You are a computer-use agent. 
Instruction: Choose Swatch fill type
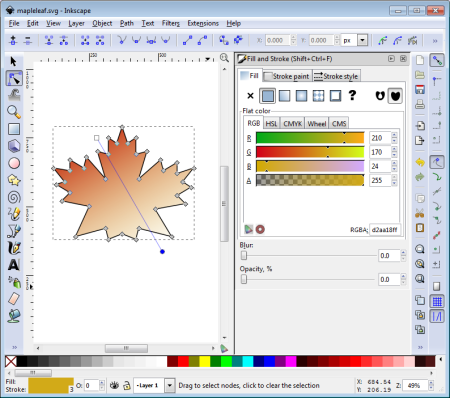click(335, 96)
